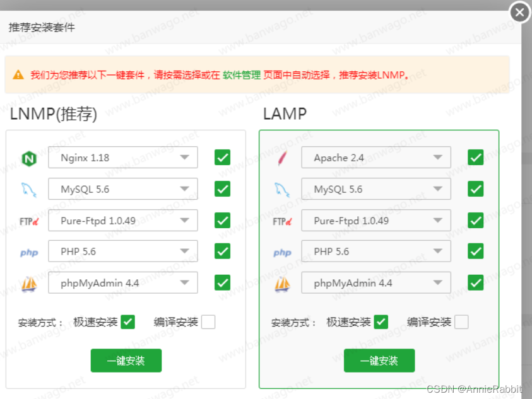
Task: Open the phpMyAdmin 4.4 dropdown in LNMP
Action: (122, 282)
